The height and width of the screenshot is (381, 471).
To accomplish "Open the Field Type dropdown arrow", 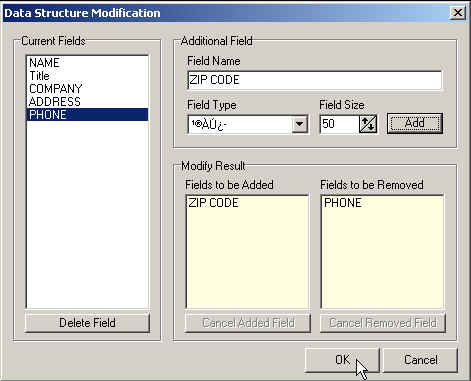I will (299, 124).
